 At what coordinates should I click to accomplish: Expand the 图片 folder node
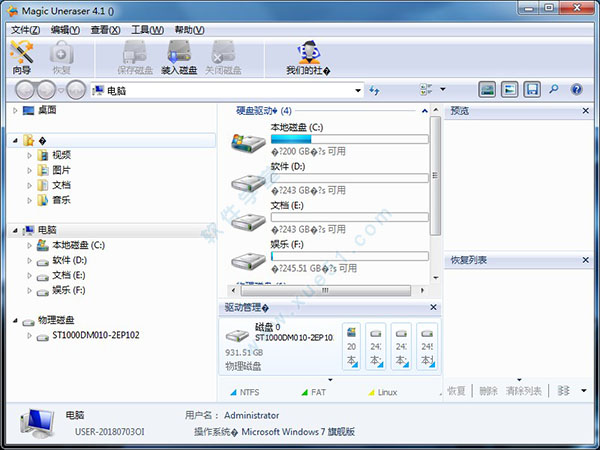(29, 170)
